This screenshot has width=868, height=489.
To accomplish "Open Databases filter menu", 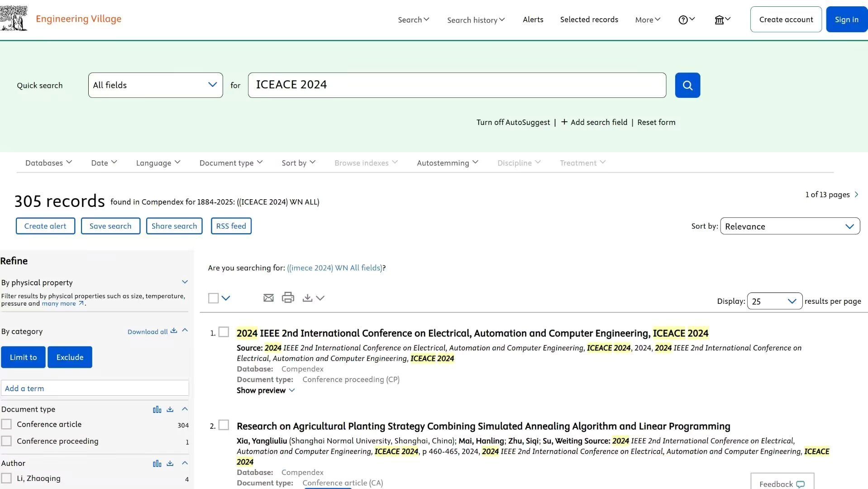I will click(x=48, y=163).
